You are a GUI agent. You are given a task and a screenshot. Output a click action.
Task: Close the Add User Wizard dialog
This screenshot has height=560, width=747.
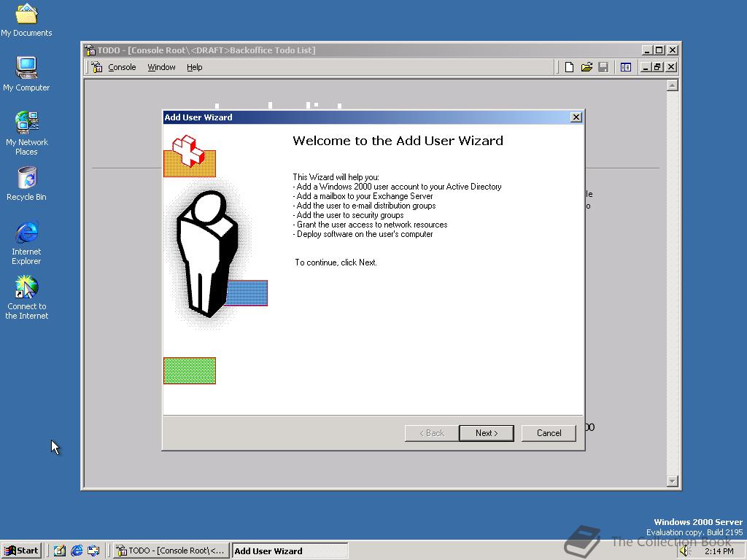(576, 117)
